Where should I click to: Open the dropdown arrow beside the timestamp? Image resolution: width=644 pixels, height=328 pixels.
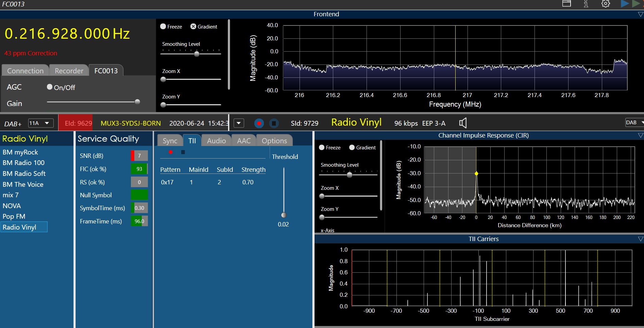point(239,123)
